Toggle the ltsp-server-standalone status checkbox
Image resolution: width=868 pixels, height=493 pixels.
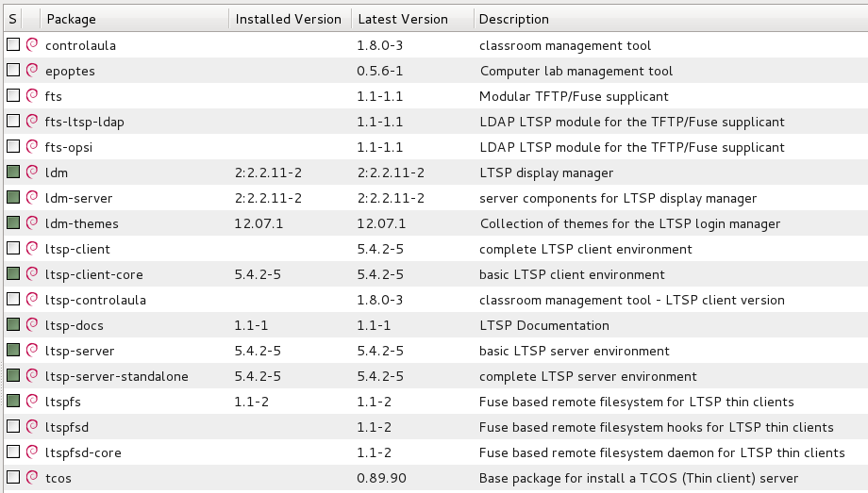tap(13, 376)
